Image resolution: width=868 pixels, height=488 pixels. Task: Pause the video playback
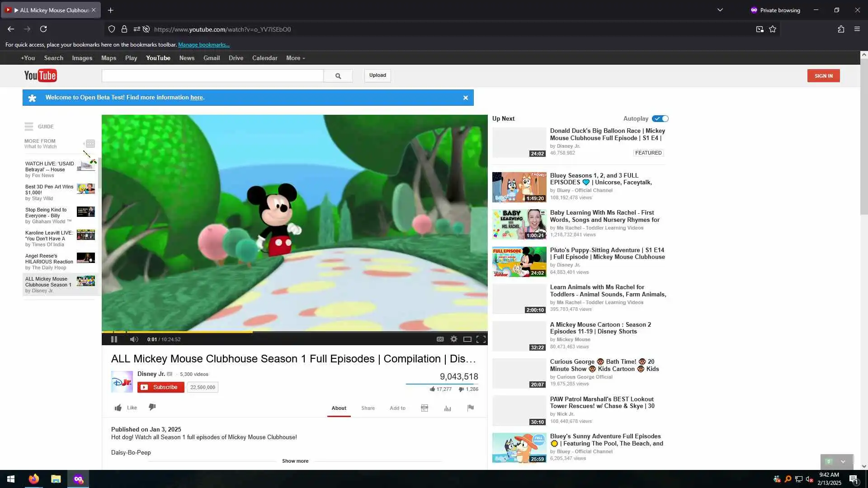[114, 339]
